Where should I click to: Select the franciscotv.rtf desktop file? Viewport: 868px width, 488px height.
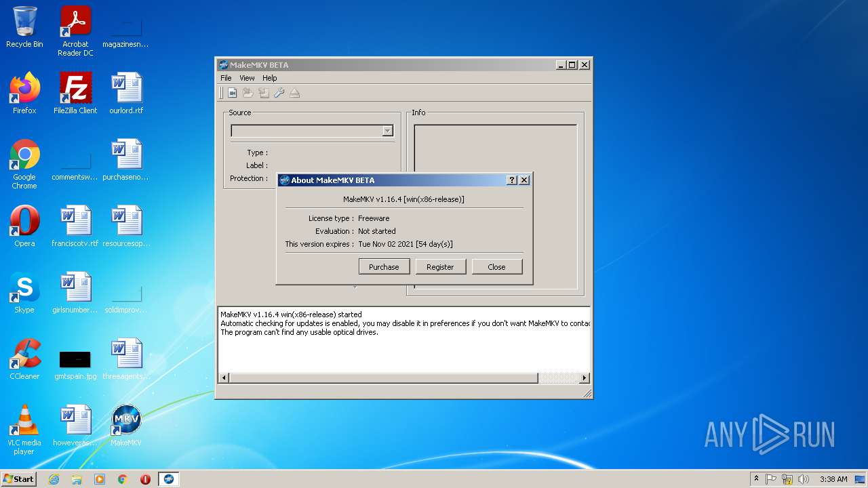(x=75, y=226)
